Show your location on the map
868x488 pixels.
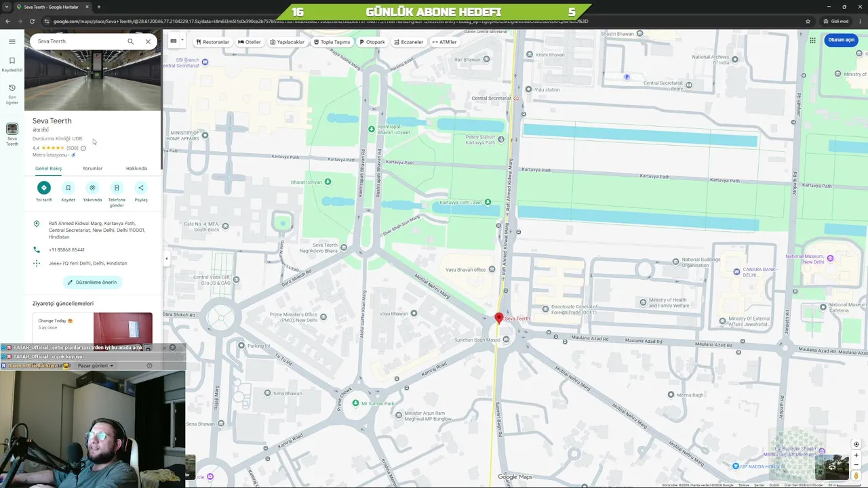point(856,445)
